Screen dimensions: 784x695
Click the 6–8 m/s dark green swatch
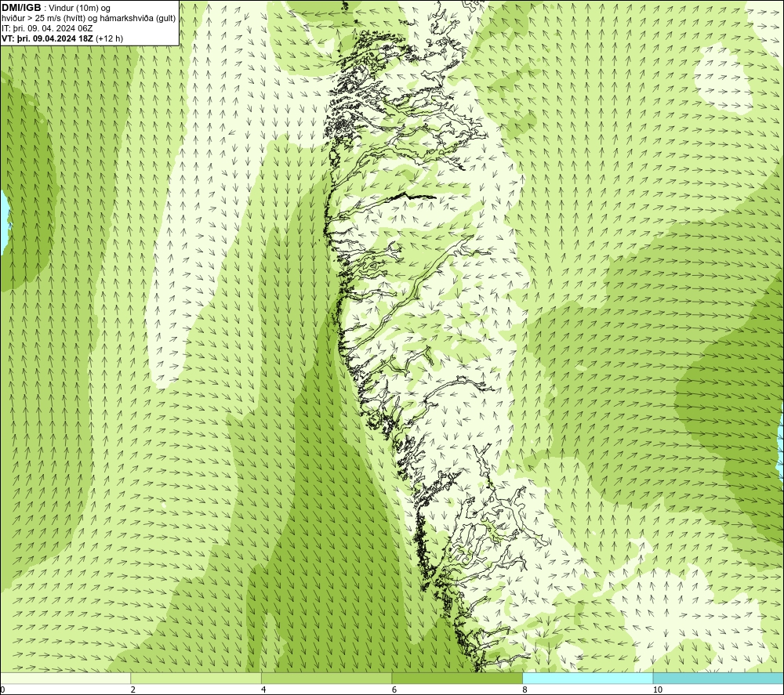pos(457,678)
